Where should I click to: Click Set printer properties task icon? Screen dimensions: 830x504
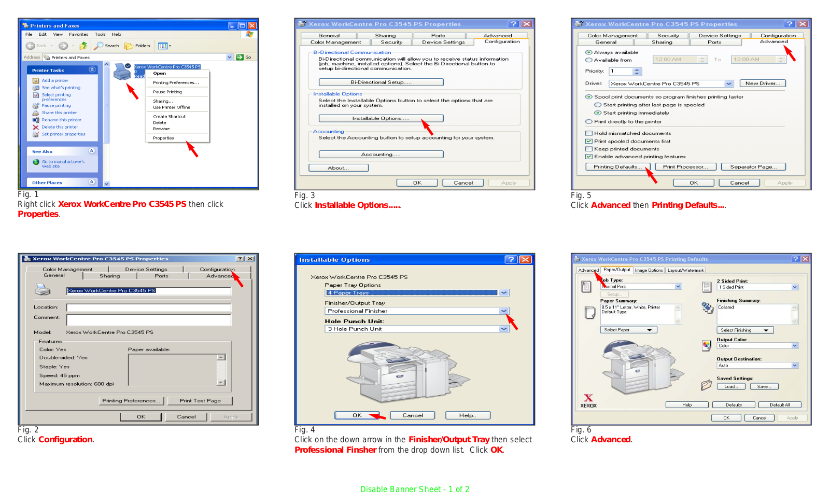pos(36,134)
